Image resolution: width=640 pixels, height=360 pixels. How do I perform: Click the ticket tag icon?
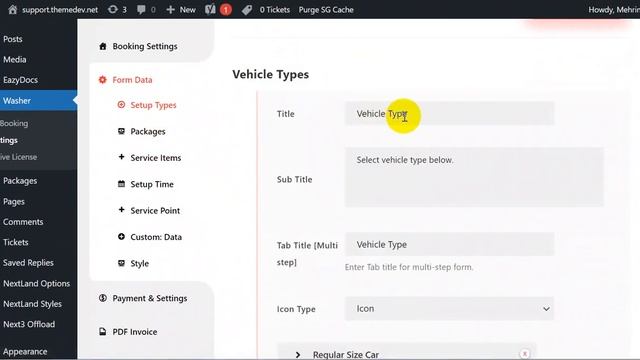click(247, 10)
